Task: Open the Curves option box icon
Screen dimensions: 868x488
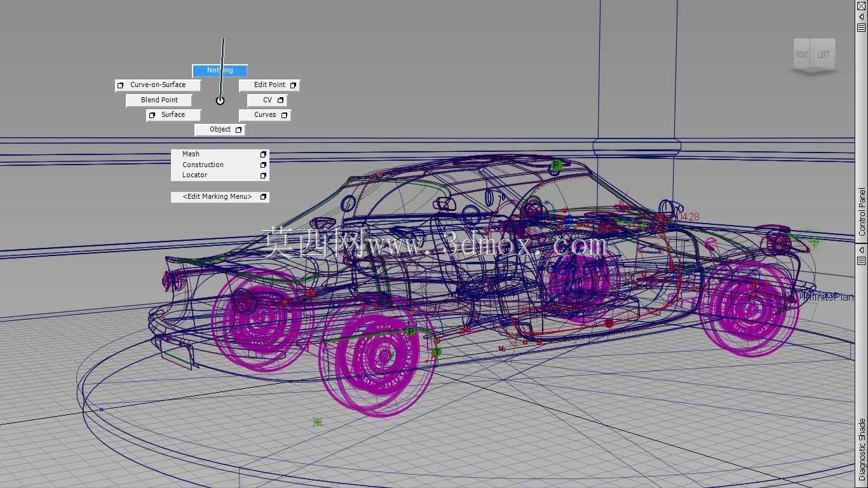Action: click(x=284, y=116)
